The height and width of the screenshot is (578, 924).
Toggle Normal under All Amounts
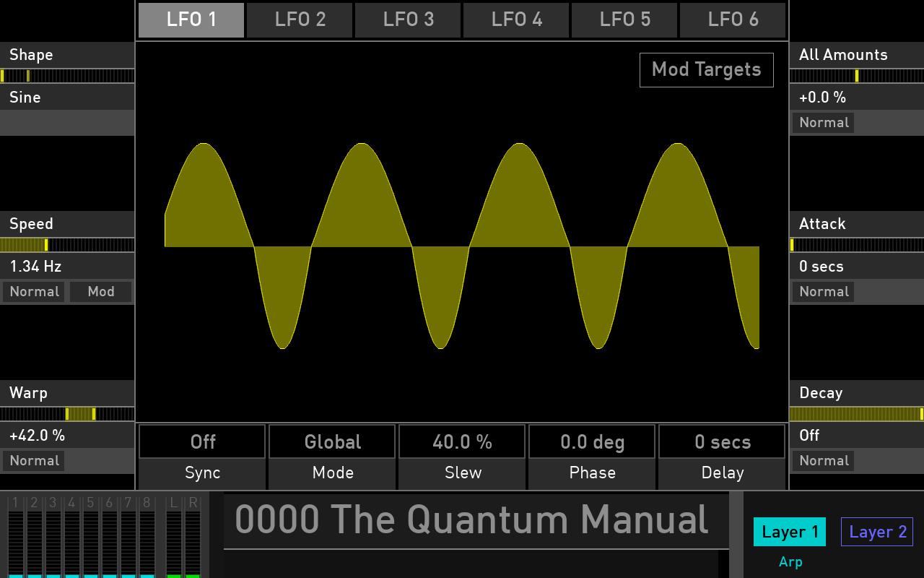click(823, 122)
